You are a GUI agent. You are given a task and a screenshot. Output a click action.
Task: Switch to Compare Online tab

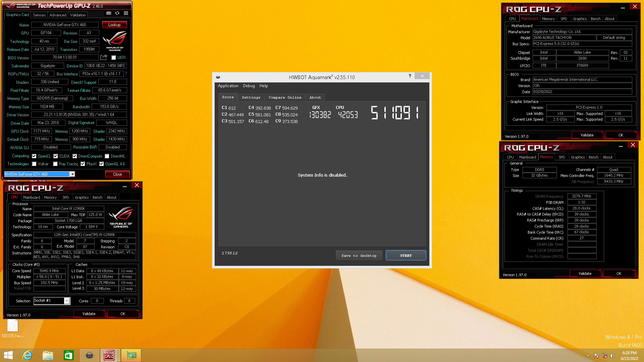(x=285, y=97)
